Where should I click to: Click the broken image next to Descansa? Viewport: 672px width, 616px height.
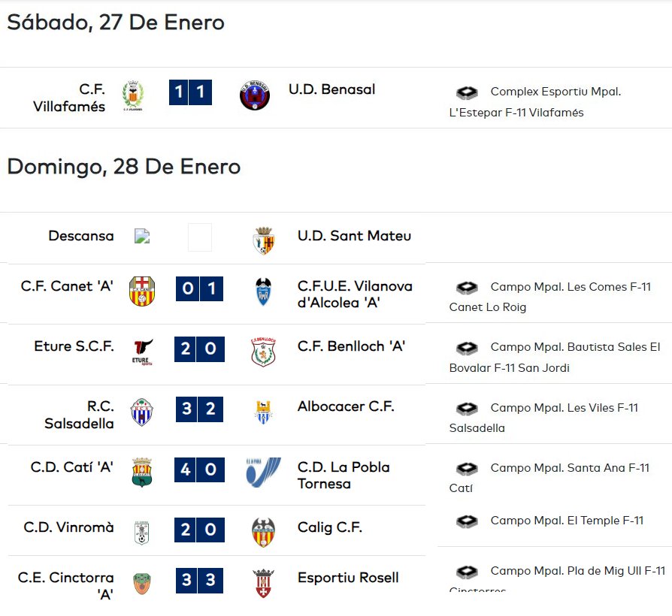point(142,236)
